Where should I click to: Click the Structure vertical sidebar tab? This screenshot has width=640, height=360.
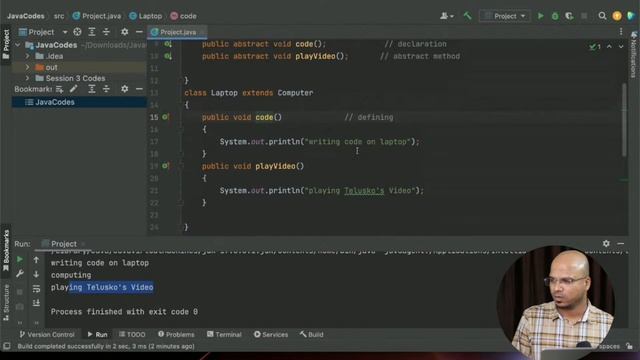click(6, 302)
